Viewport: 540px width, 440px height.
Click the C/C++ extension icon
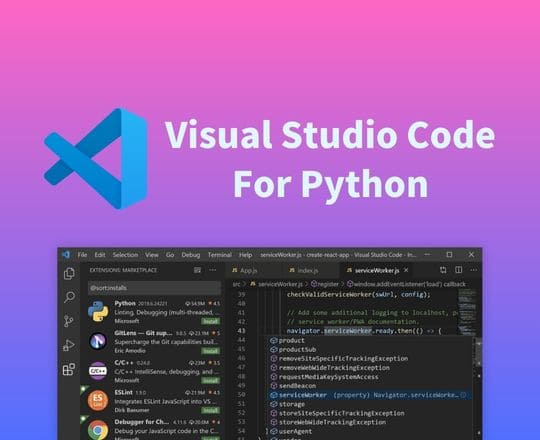coord(98,371)
